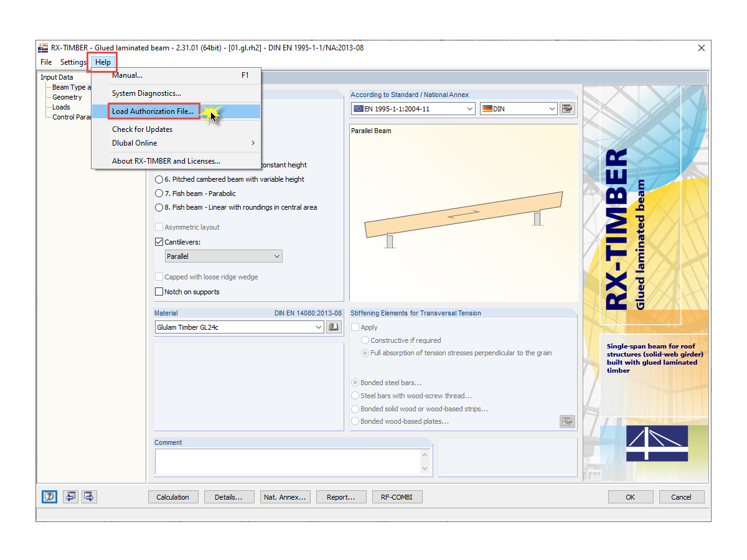The image size is (747, 560).
Task: Open the Nat. Annex dialog
Action: coord(284,497)
